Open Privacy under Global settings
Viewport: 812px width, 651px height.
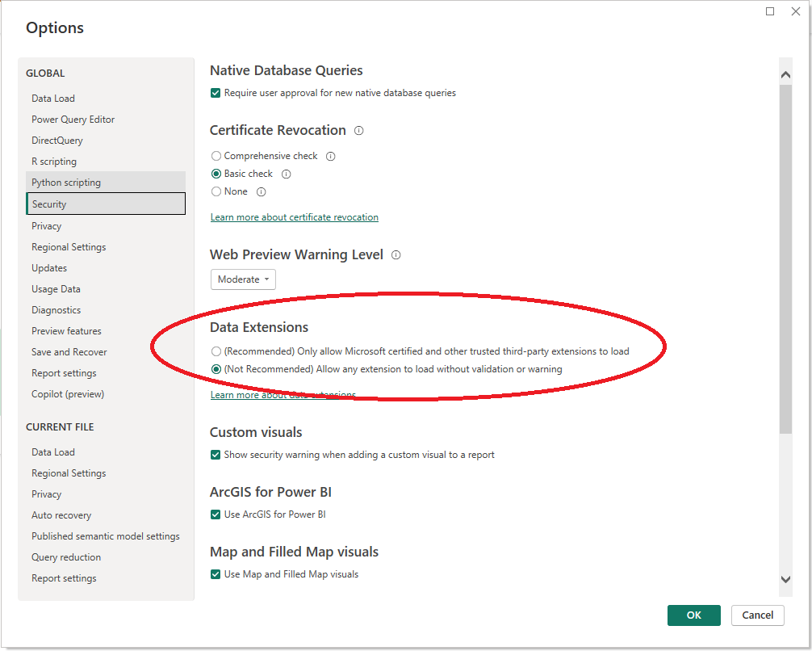click(47, 226)
